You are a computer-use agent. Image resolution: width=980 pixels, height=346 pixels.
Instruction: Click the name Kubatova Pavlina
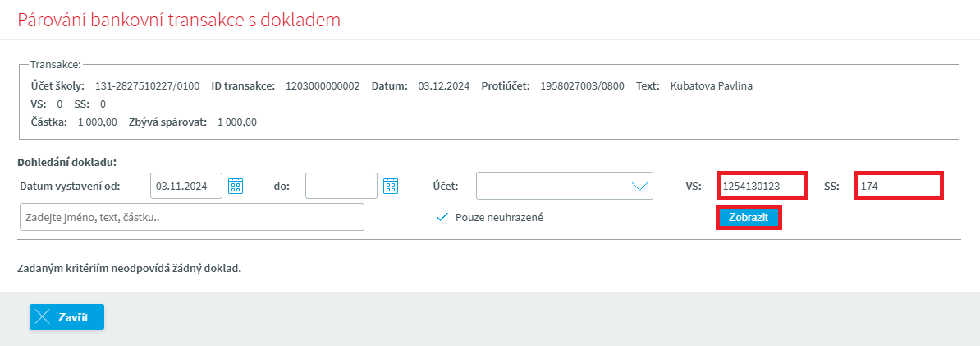point(711,85)
